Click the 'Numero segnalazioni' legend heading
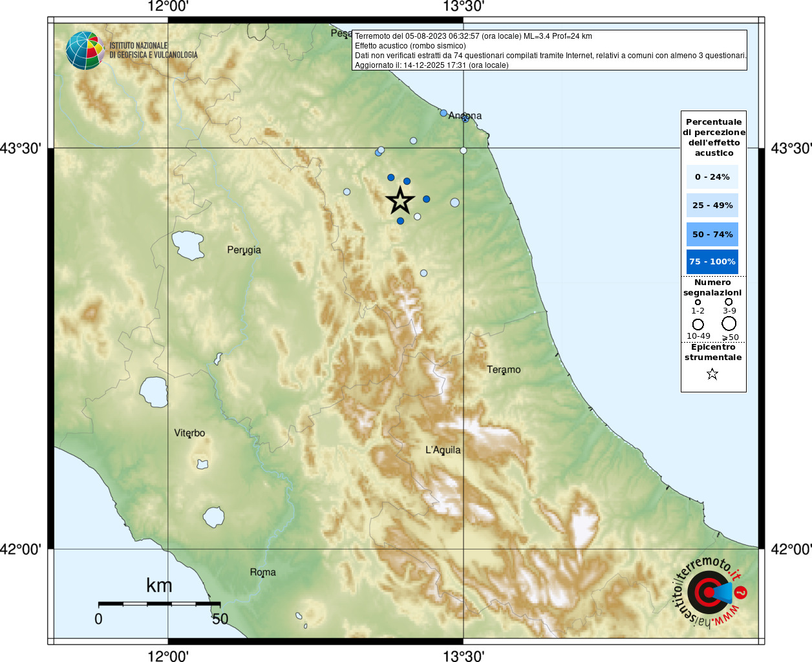 point(712,287)
